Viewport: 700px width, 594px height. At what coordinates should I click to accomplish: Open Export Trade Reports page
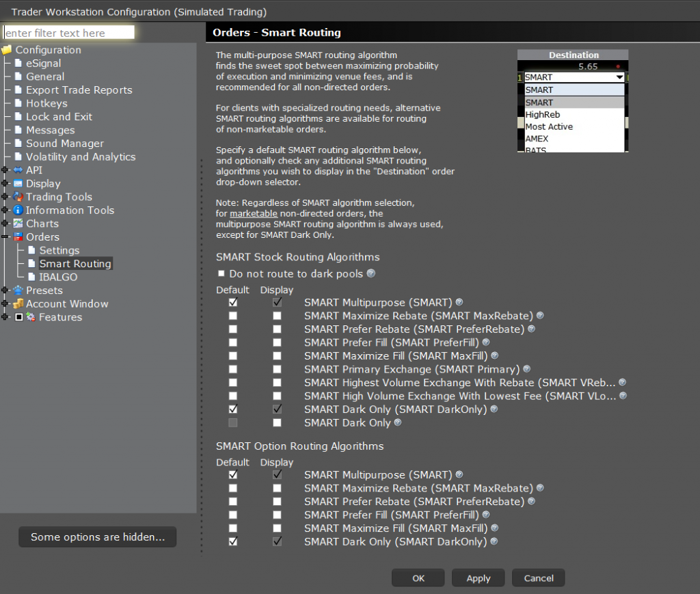(x=79, y=90)
